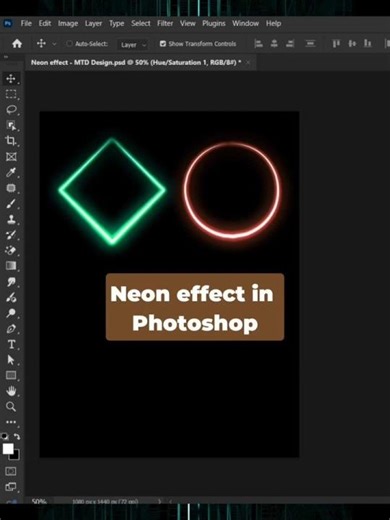Toggle Show Transform Controls checkbox

click(163, 44)
